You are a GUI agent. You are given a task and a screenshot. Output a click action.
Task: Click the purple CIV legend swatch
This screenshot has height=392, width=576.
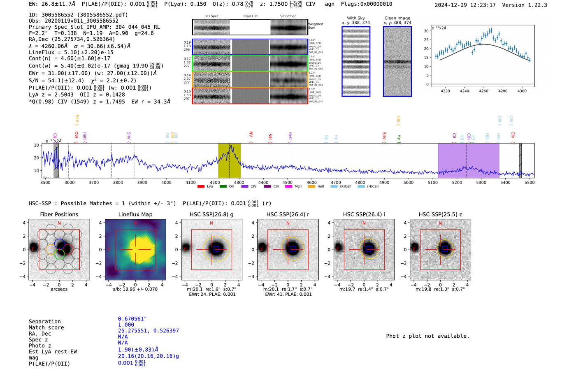(x=245, y=186)
